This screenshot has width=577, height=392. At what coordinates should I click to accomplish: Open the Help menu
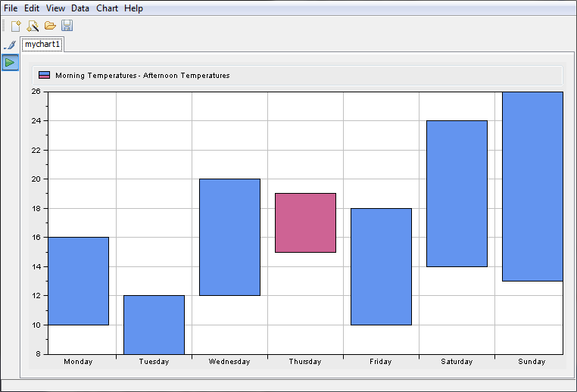click(133, 8)
